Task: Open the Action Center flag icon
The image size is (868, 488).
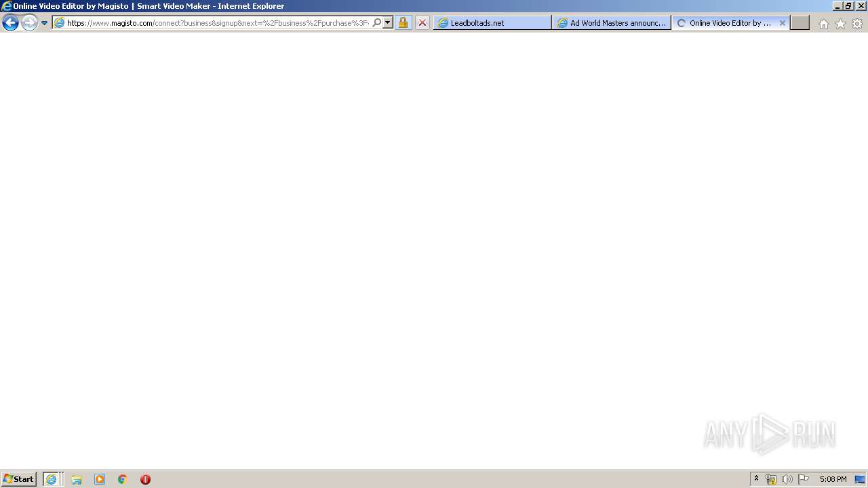Action: [x=804, y=479]
